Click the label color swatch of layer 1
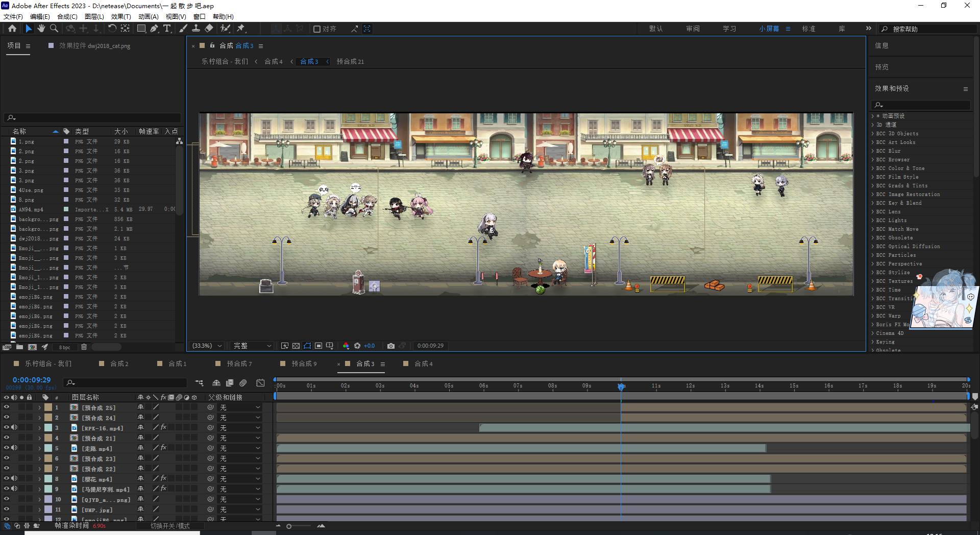The height and width of the screenshot is (535, 980). click(48, 407)
